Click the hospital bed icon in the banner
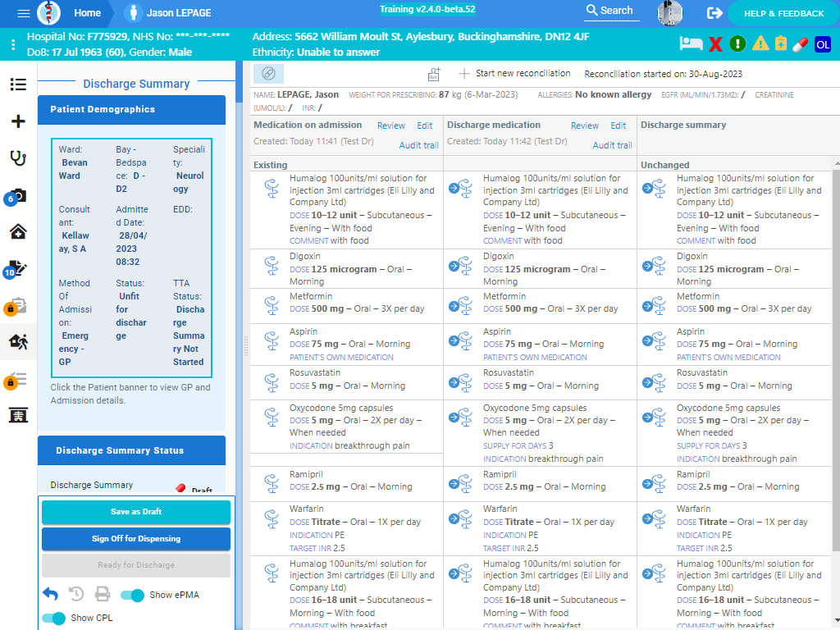The width and height of the screenshot is (840, 630). [691, 44]
